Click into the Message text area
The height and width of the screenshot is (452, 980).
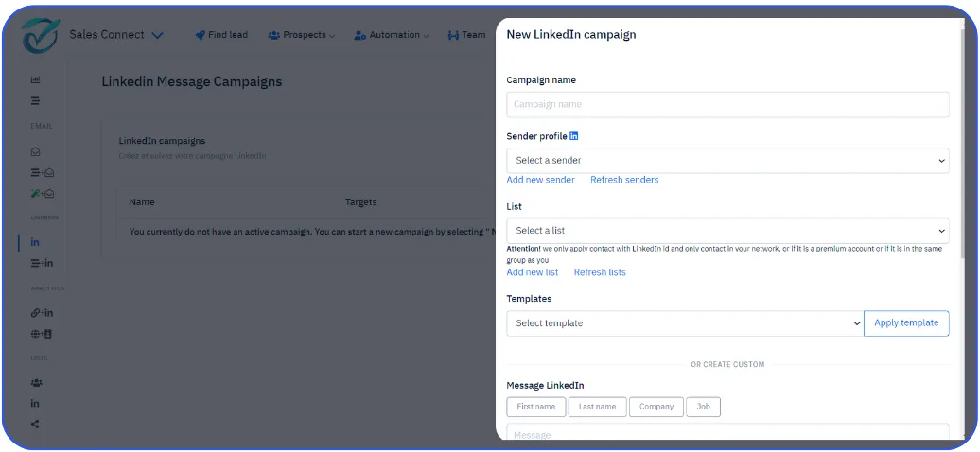[x=727, y=432]
